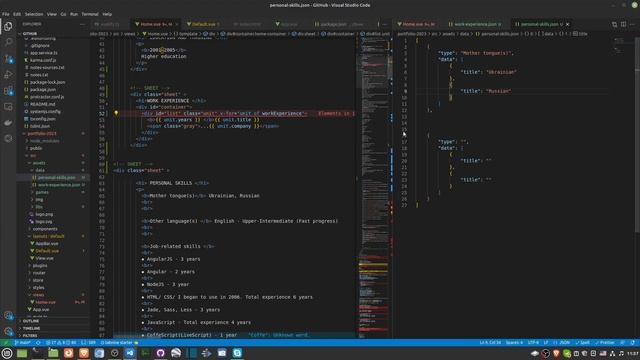Open the File menu
Screen dimensions: 640x360
(x=6, y=14)
